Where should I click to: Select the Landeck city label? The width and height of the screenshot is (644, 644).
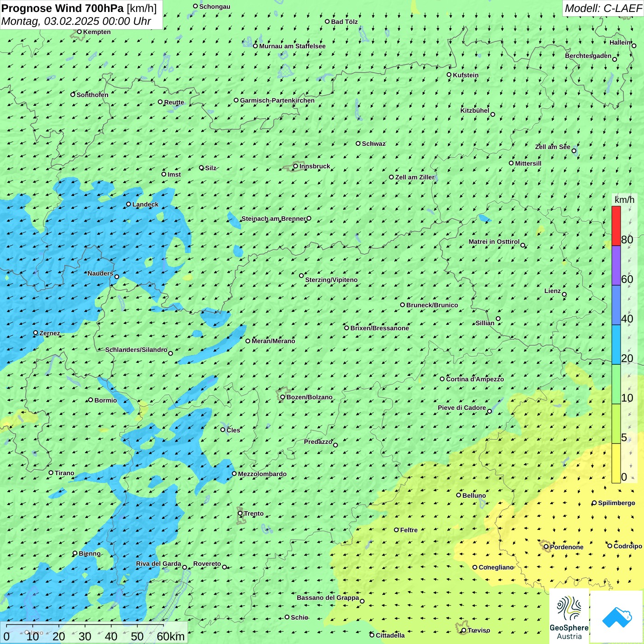(x=145, y=204)
